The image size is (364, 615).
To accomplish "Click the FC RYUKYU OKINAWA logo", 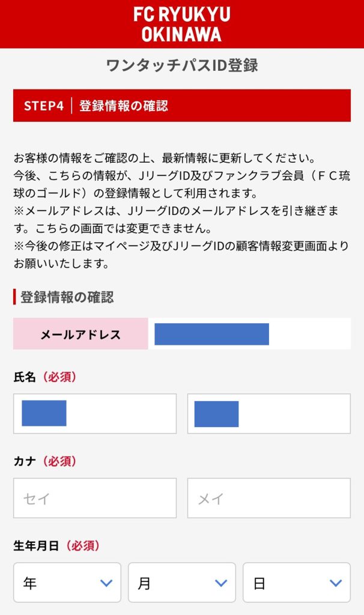I will click(181, 24).
